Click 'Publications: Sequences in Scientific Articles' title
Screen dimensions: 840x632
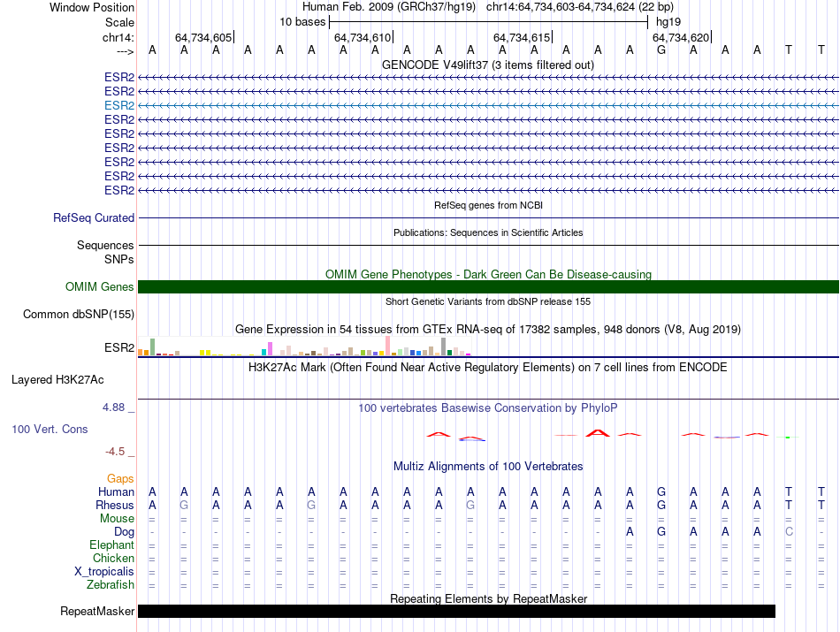[x=488, y=232]
